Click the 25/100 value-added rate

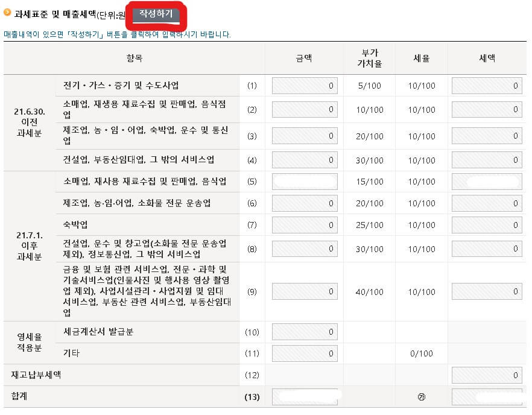[x=370, y=225]
